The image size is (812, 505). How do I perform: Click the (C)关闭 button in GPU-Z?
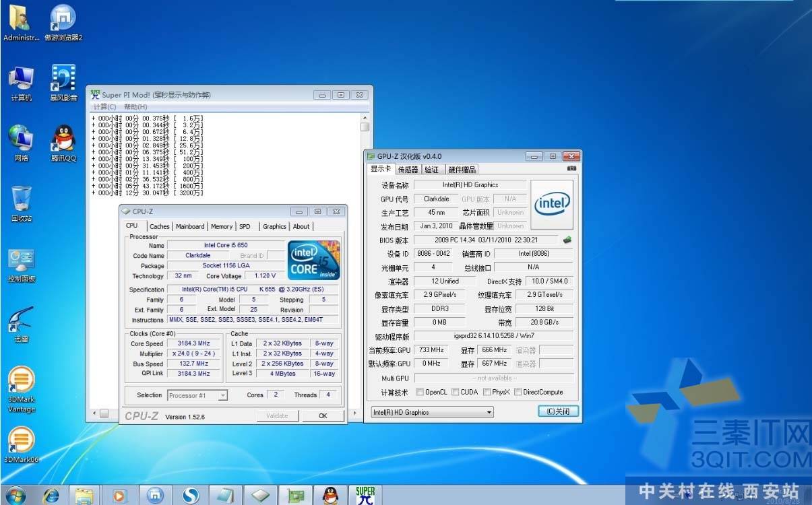tap(558, 411)
